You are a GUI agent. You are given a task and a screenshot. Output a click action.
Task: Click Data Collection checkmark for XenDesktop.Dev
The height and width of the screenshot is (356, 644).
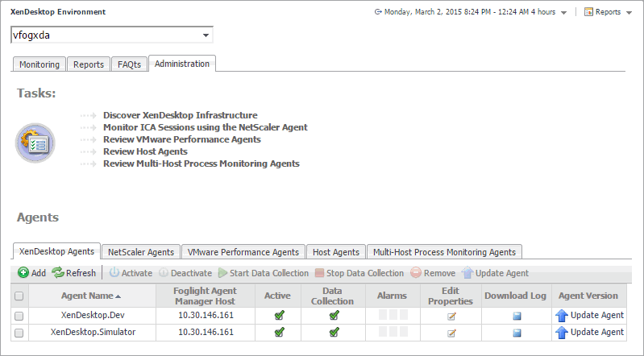[334, 316]
